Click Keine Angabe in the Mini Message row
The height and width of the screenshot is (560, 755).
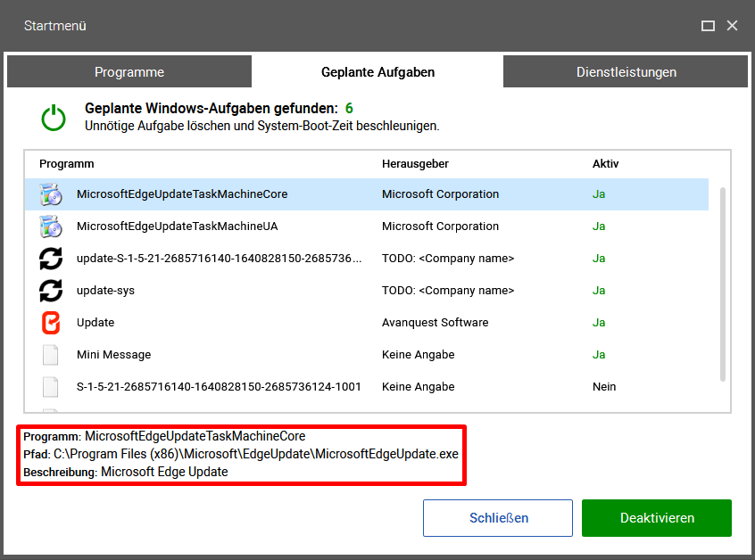pyautogui.click(x=418, y=355)
